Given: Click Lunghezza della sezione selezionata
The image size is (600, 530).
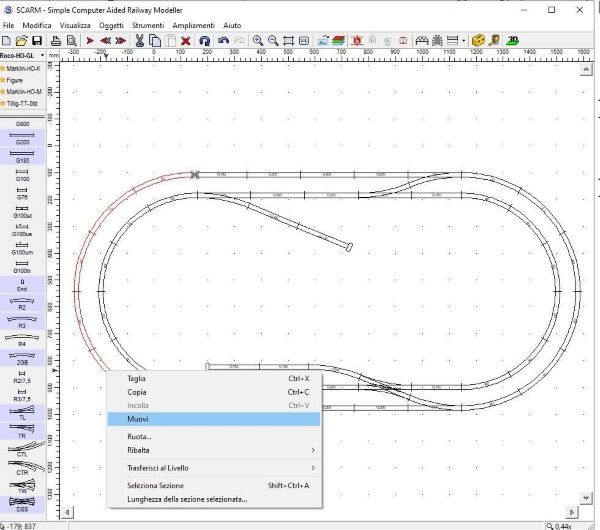Looking at the screenshot, I should (187, 498).
